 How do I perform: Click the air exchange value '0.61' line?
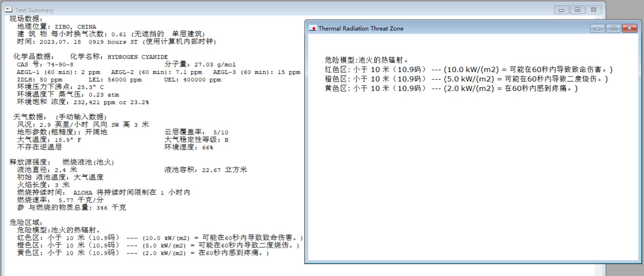pyautogui.click(x=111, y=34)
